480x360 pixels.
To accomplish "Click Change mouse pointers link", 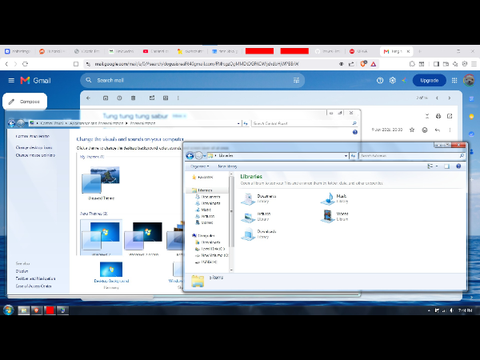I will 35,155.
